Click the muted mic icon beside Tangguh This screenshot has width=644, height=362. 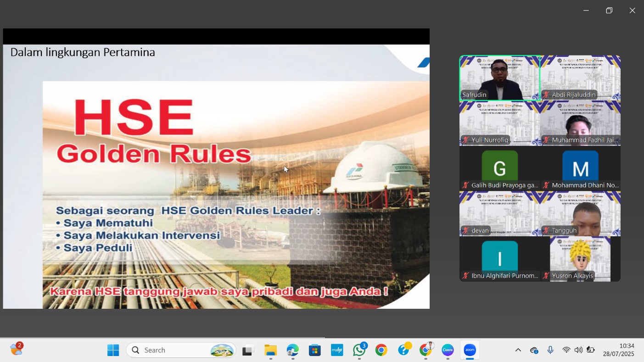click(546, 230)
